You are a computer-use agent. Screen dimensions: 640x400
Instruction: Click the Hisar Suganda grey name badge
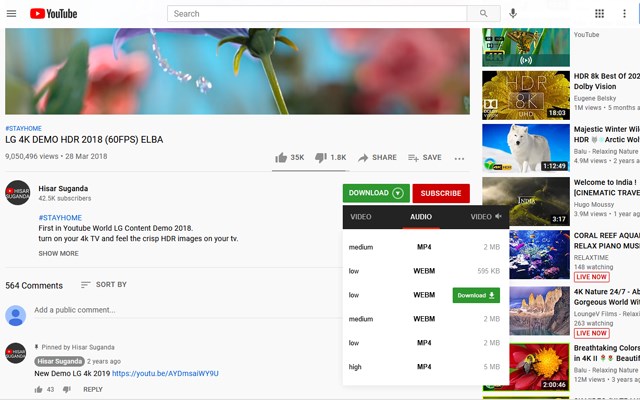point(60,361)
